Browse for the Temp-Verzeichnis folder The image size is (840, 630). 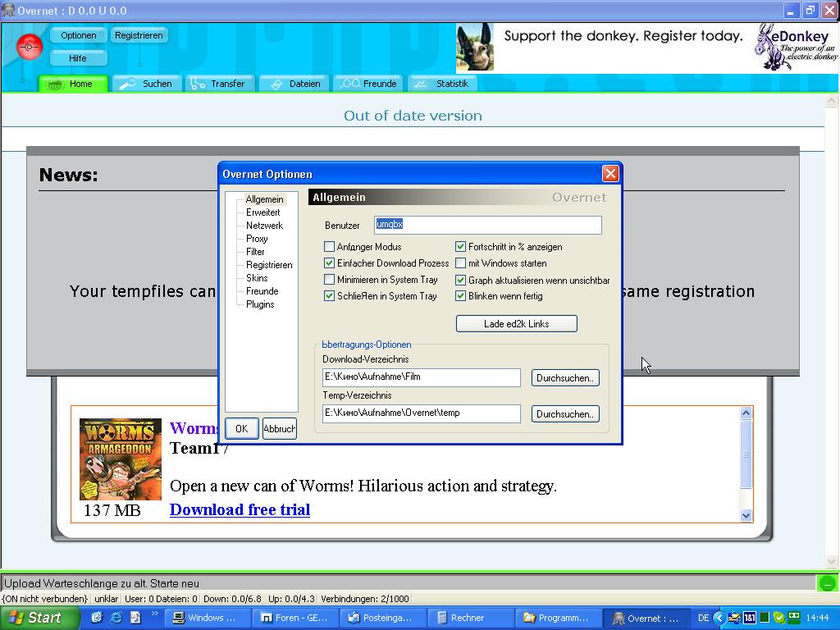point(565,413)
